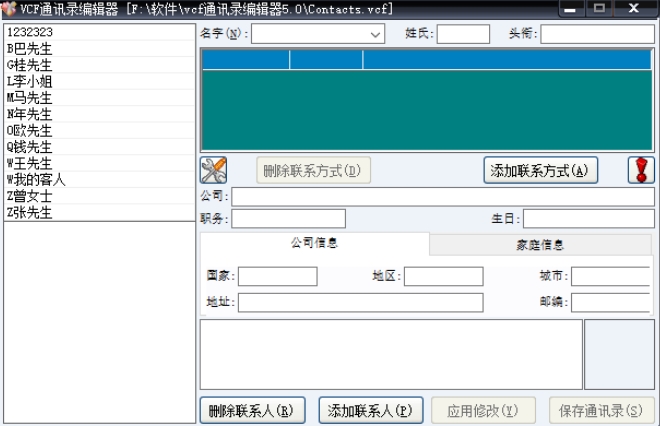Focus the 城市 city input field
This screenshot has height=426, width=660.
(610, 277)
